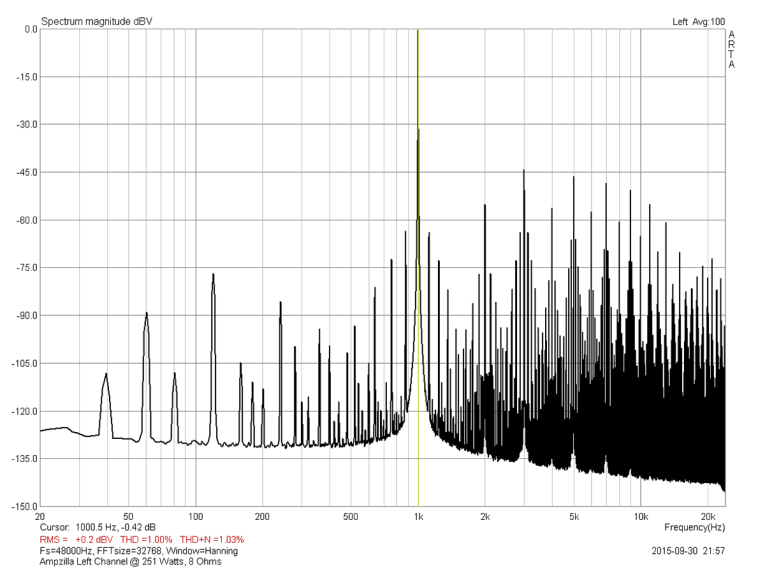This screenshot has height=569, width=765.
Task: Click the '-150.0' y-axis label
Action: 24,507
